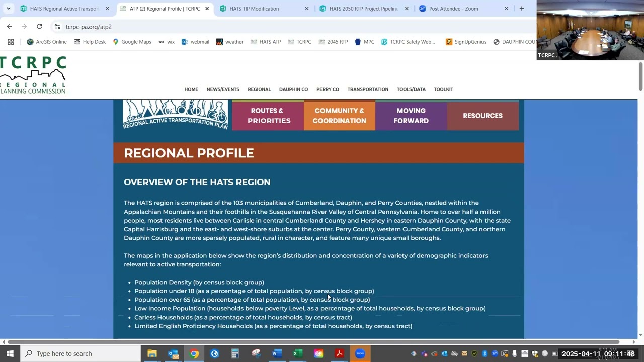This screenshot has height=362, width=644.
Task: Reload the current page
Action: 39,27
